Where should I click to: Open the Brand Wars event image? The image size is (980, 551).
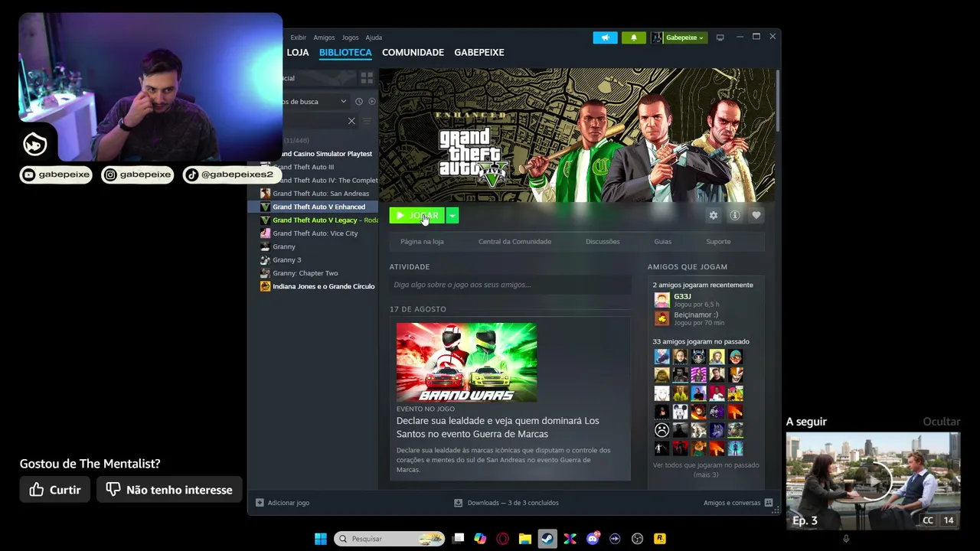point(466,362)
